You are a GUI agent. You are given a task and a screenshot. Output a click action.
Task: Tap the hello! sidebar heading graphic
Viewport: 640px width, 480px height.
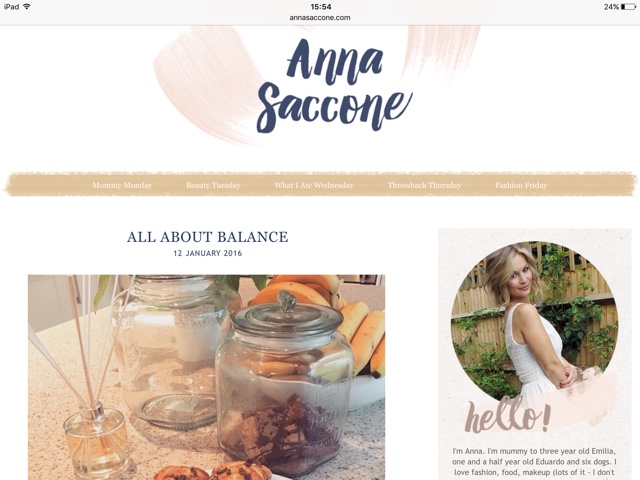(x=508, y=416)
